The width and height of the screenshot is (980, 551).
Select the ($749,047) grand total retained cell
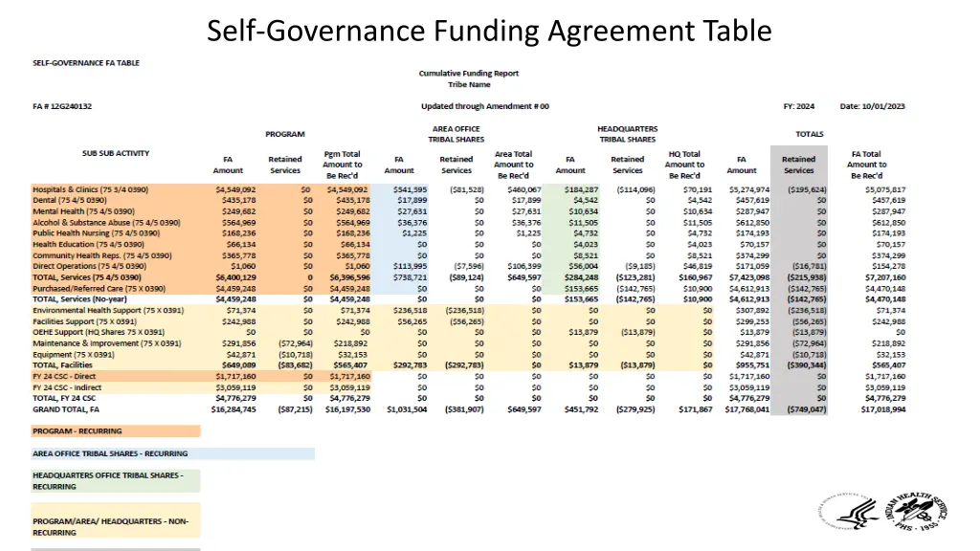click(x=807, y=409)
